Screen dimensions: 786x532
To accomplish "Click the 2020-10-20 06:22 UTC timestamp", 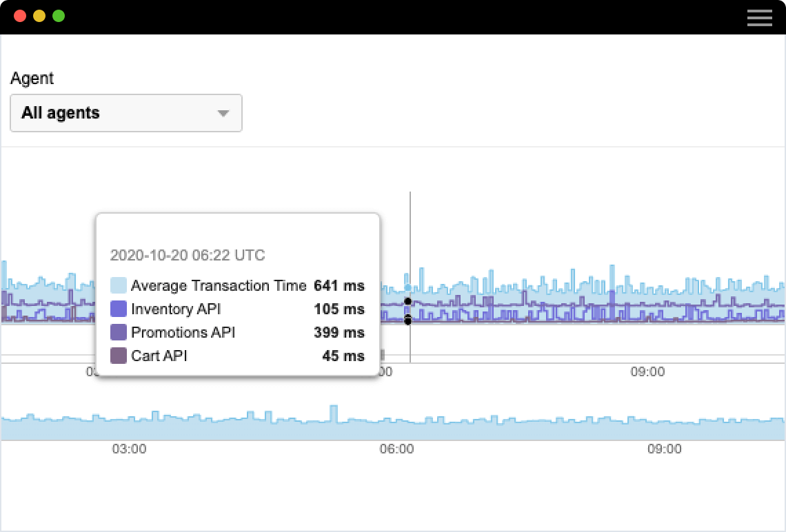I will (x=188, y=256).
